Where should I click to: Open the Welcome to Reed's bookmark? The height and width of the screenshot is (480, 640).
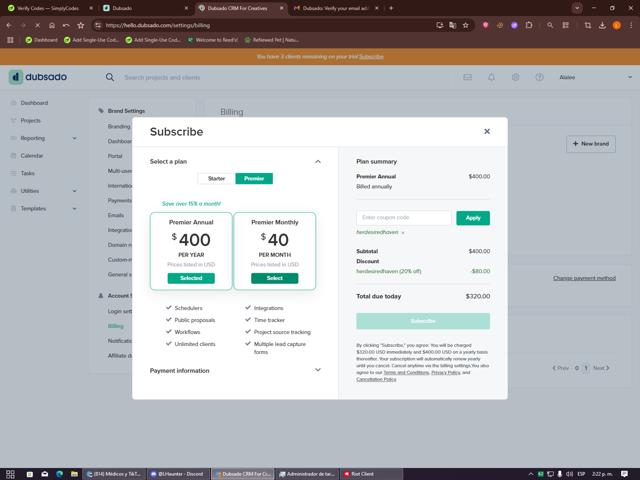[x=213, y=40]
